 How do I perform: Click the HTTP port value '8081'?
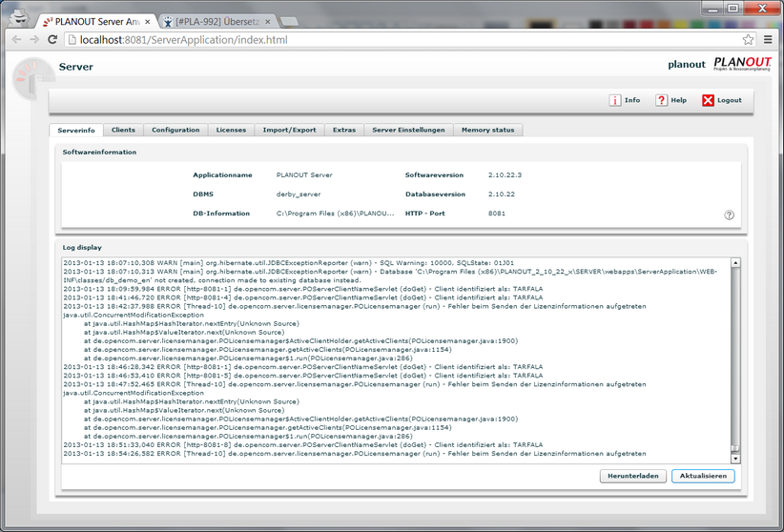tap(497, 214)
